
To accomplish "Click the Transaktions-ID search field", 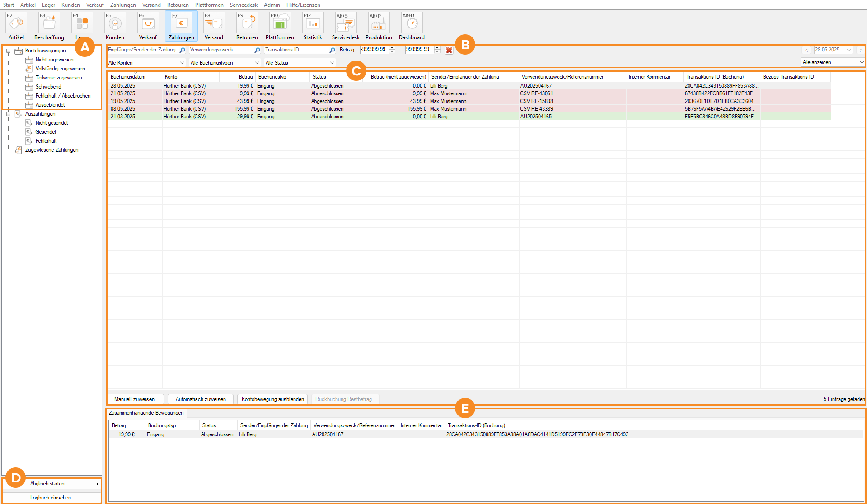I will (296, 50).
